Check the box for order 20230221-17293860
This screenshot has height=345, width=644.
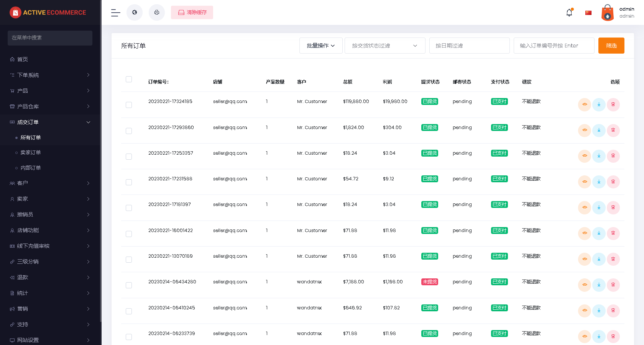tap(129, 131)
